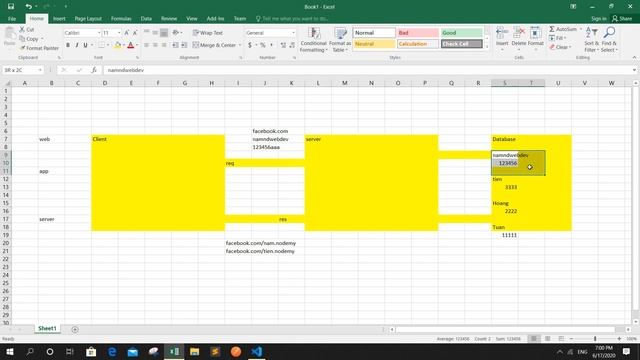Open Sort & Filter menu
This screenshot has height=360, width=640.
[x=591, y=40]
